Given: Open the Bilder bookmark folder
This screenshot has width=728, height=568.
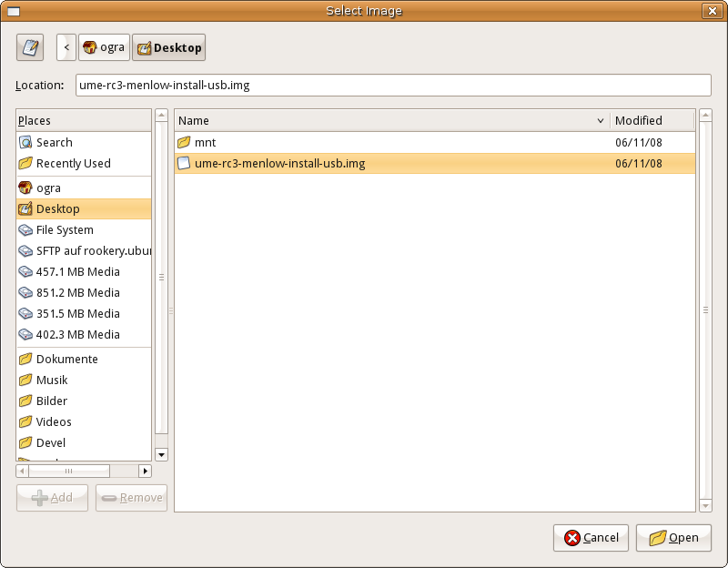Looking at the screenshot, I should click(x=52, y=401).
